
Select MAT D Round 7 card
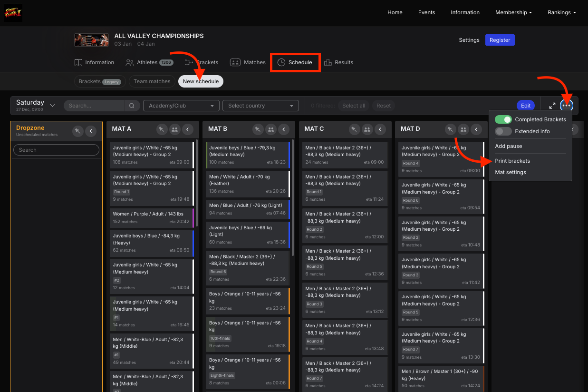[441, 345]
